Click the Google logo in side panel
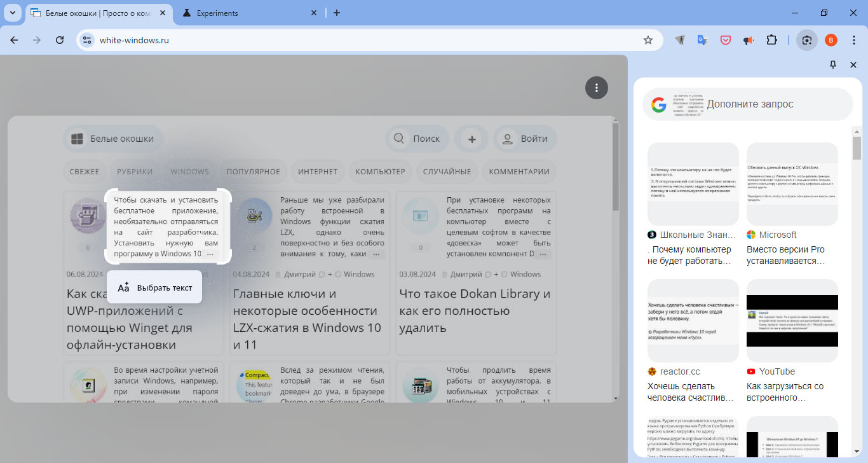The height and width of the screenshot is (463, 868). tap(659, 104)
